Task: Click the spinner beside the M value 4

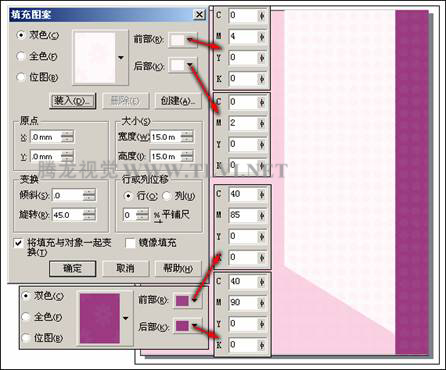Action: [x=262, y=36]
